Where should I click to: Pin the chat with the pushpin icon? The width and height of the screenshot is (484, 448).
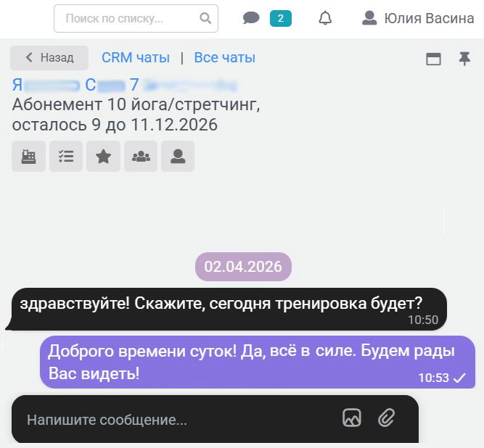[464, 59]
